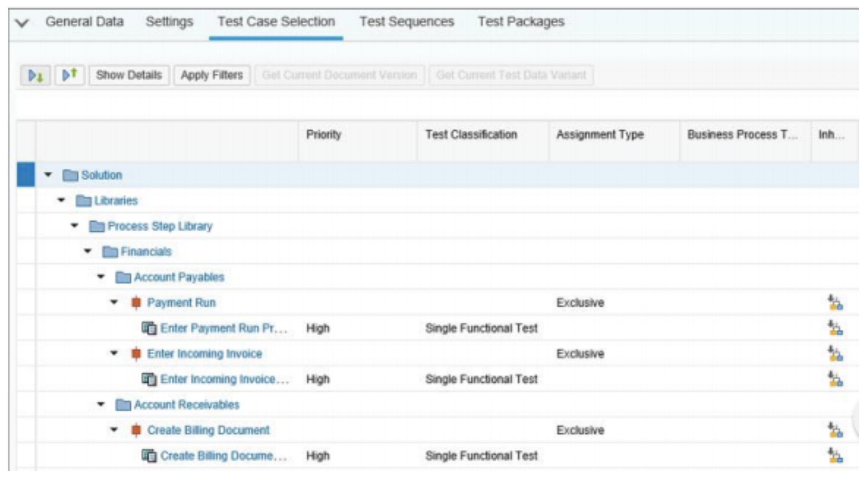Click the Apply Filters button

[212, 75]
